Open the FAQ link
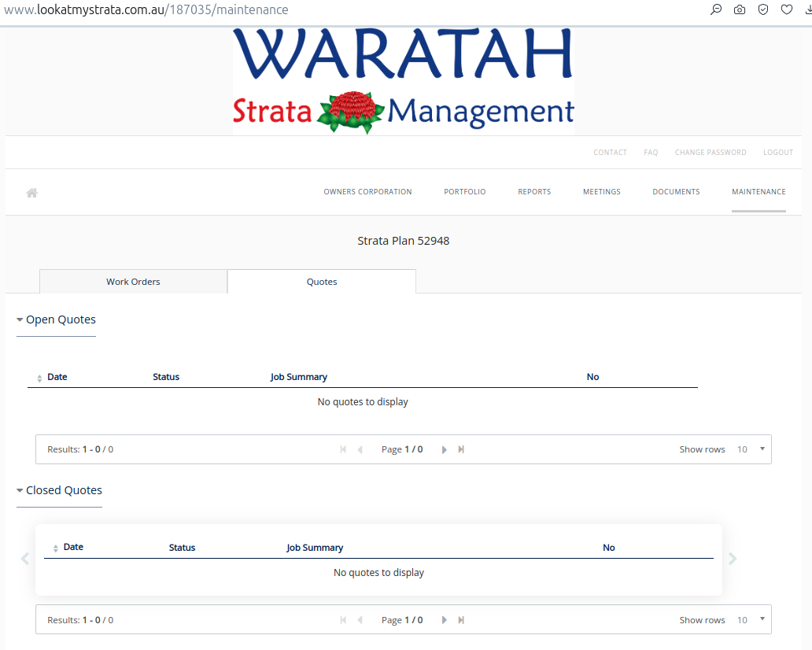Screen dimensions: 812x650 (651, 153)
